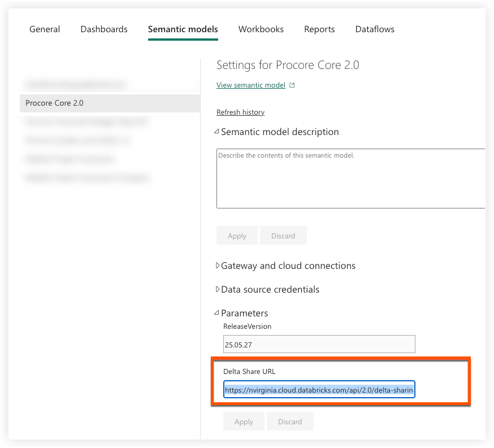Click the ReleaseVersion parameter field
The width and height of the screenshot is (494, 448).
[319, 343]
